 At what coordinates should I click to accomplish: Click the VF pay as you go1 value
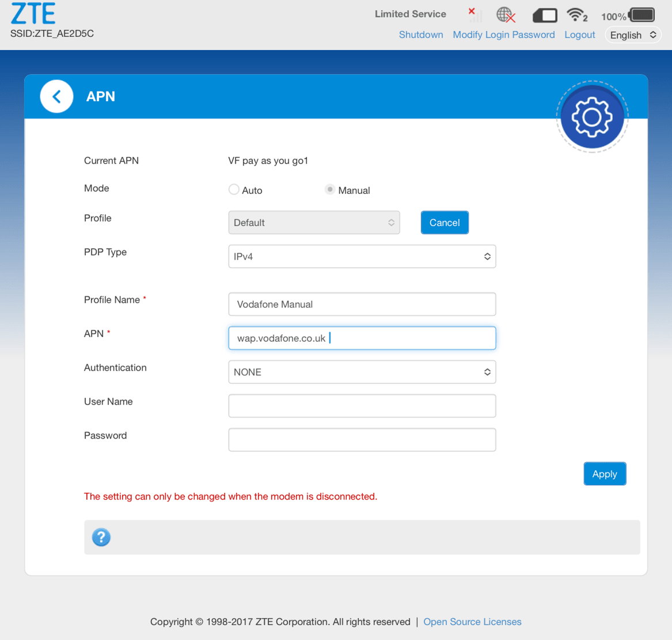(x=268, y=161)
